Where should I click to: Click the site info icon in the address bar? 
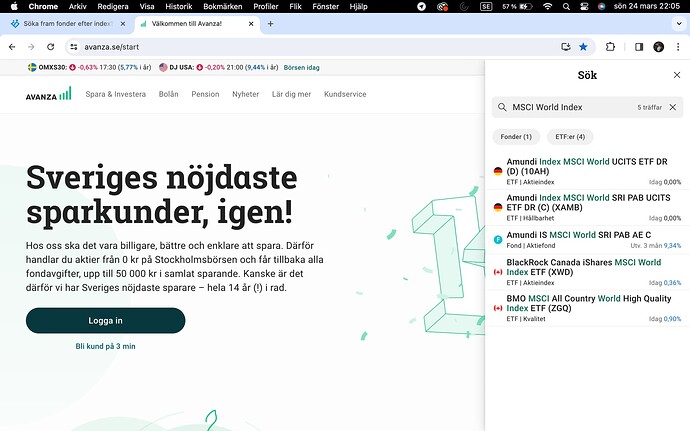pyautogui.click(x=74, y=47)
